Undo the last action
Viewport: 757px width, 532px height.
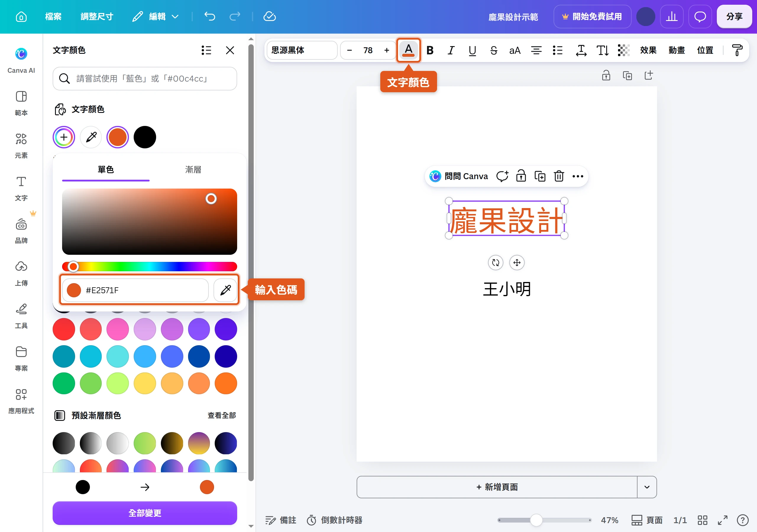[210, 17]
